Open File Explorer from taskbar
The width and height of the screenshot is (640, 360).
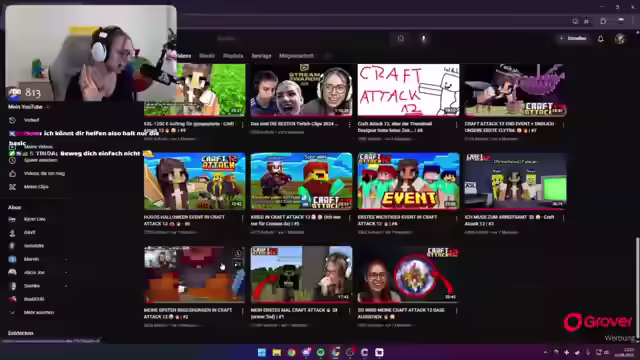[x=276, y=352]
